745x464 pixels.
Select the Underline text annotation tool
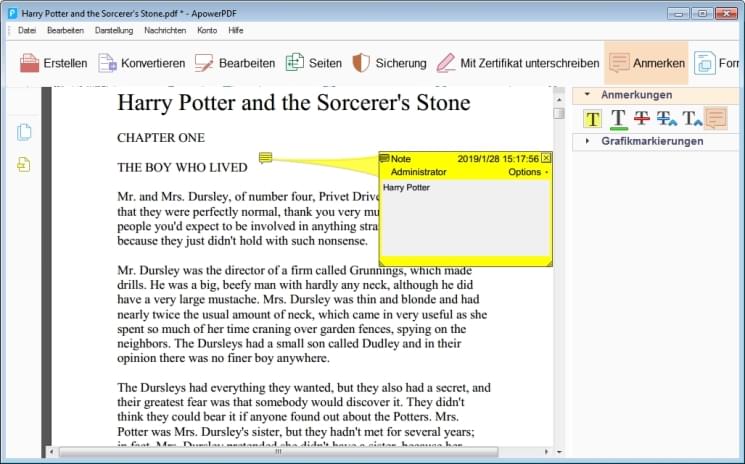coord(619,119)
